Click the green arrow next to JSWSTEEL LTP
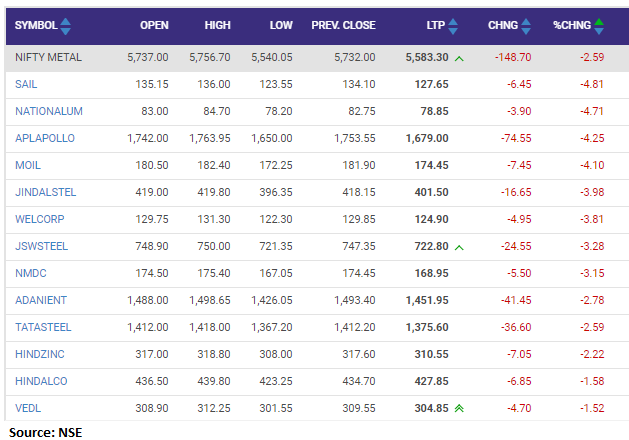The image size is (629, 440). (458, 246)
